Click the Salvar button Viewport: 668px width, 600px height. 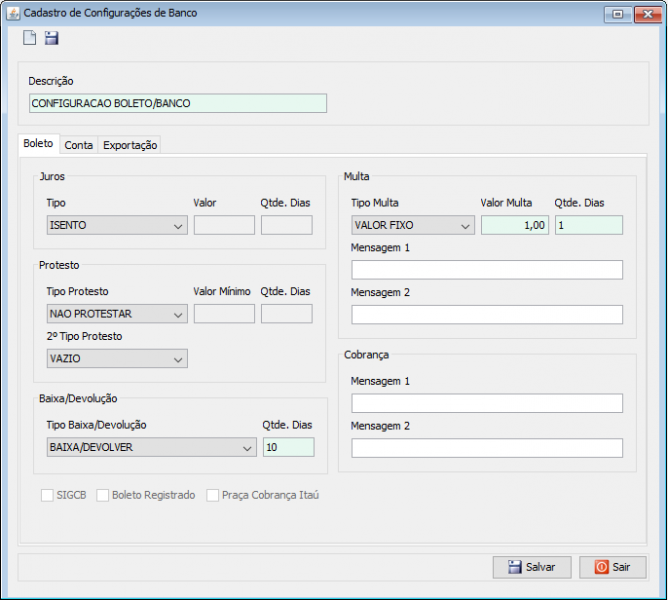click(x=532, y=567)
